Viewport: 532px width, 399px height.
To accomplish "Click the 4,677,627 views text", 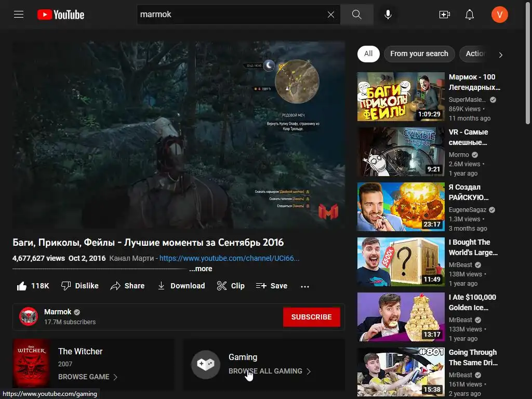I will click(x=38, y=258).
